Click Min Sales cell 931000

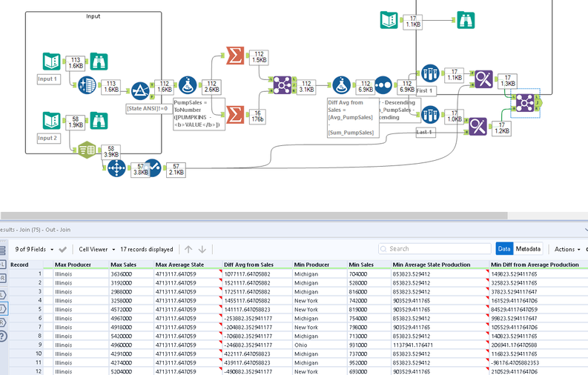tap(369, 345)
